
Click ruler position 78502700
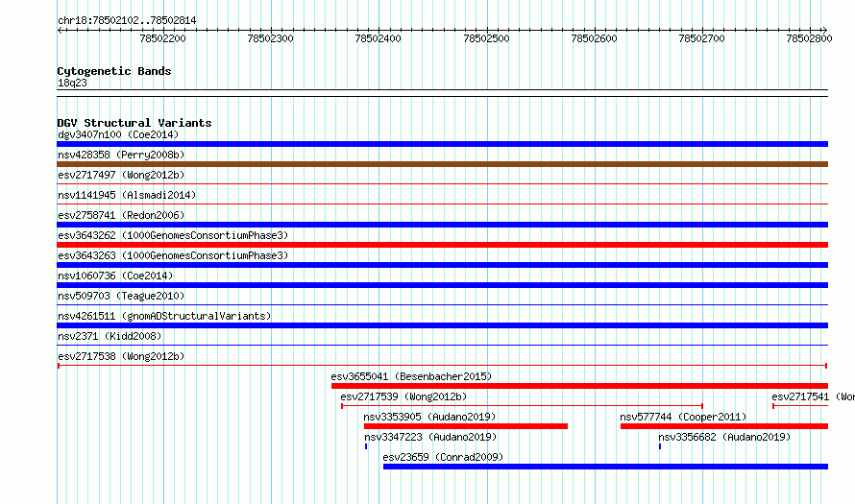(x=702, y=38)
